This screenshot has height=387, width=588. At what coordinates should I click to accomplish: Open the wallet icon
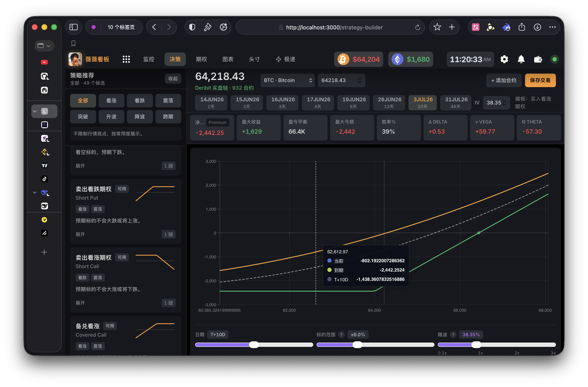(538, 59)
